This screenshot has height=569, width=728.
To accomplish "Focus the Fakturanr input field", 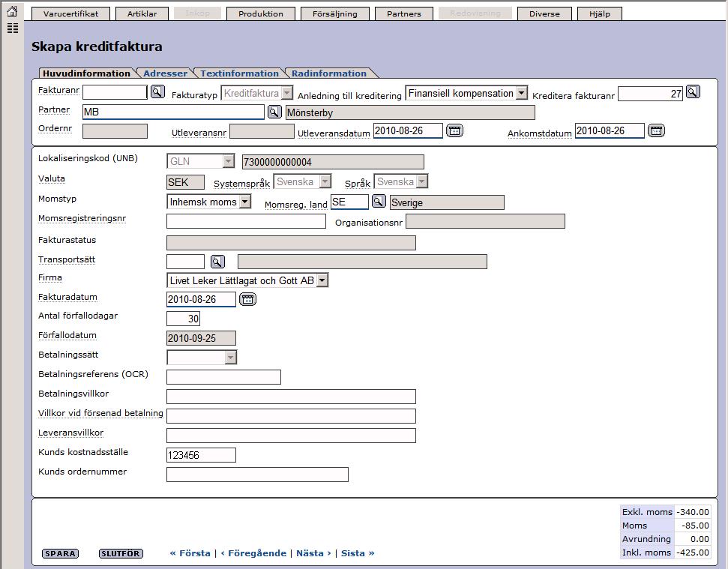I will coord(115,92).
